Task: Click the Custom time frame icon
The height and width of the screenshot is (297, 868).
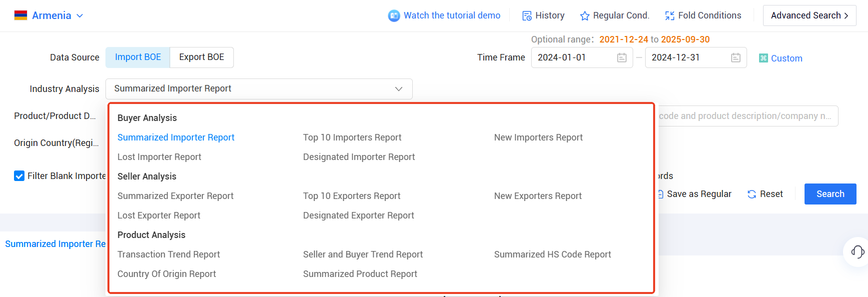Action: coord(764,58)
